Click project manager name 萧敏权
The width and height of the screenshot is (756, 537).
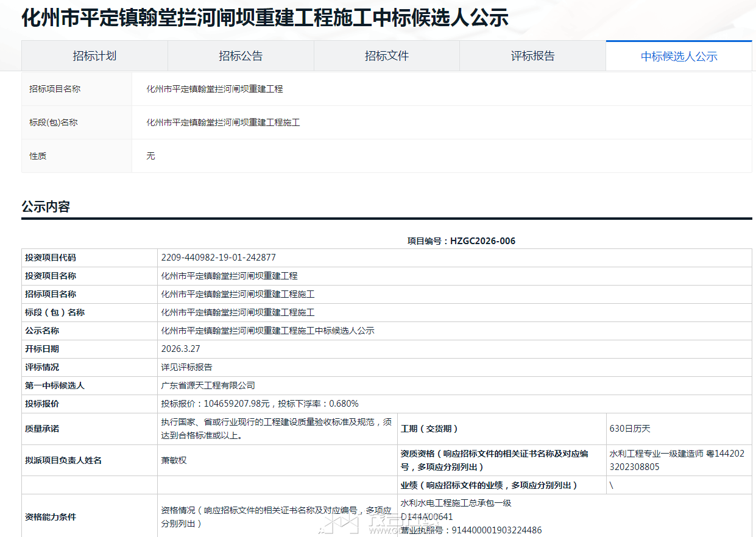(x=174, y=460)
